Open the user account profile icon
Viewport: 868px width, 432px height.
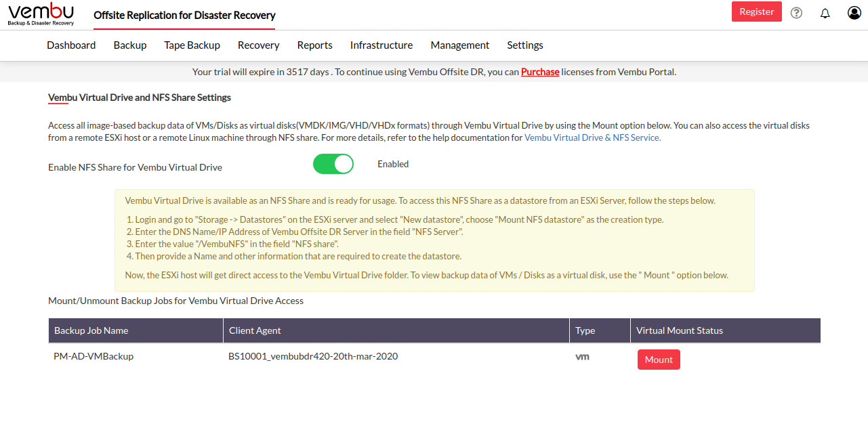tap(854, 13)
